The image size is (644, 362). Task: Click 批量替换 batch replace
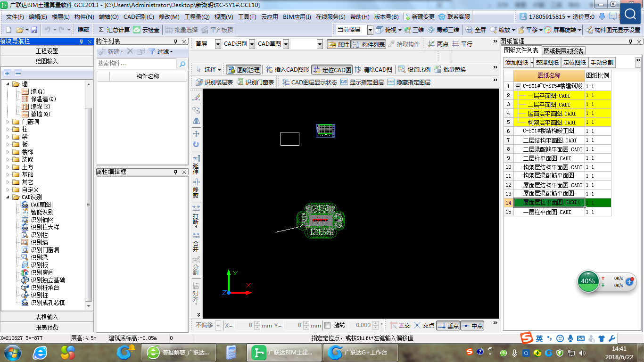point(450,69)
